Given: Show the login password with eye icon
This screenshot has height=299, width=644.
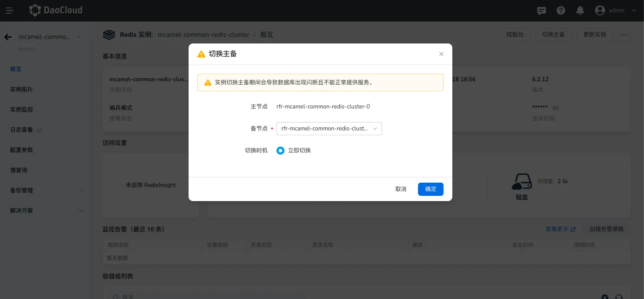Looking at the screenshot, I should click(556, 108).
